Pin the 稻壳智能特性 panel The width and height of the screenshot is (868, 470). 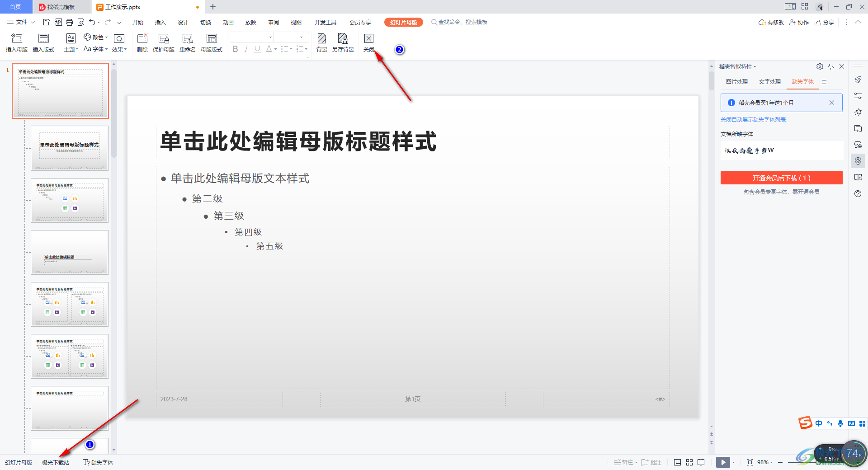tap(830, 66)
